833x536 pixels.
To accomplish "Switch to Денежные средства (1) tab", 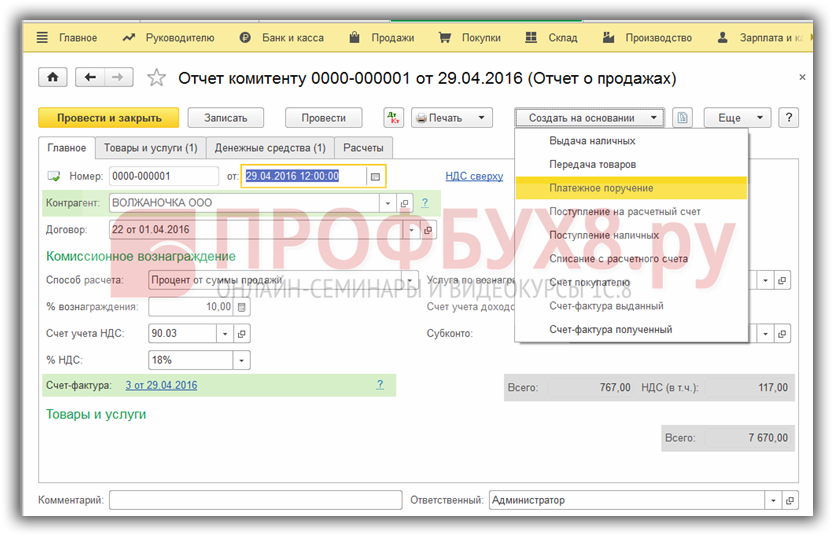I will 270,148.
